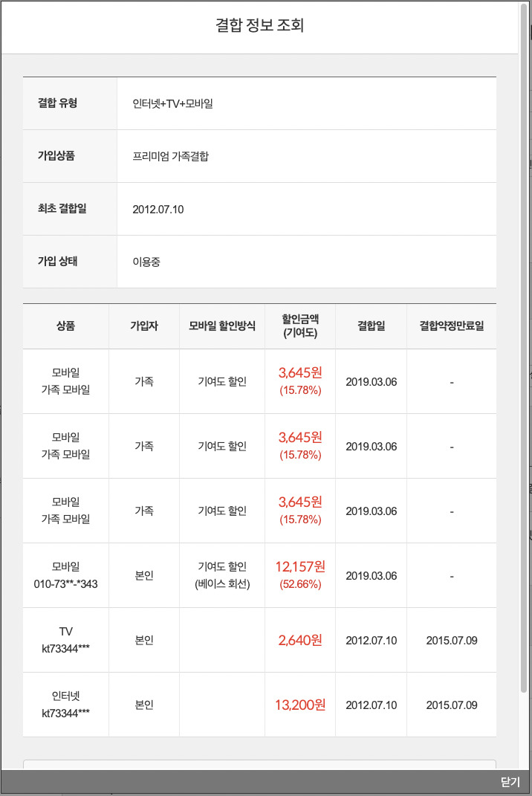Select the 상품 column header
Image resolution: width=532 pixels, height=796 pixels.
click(65, 326)
